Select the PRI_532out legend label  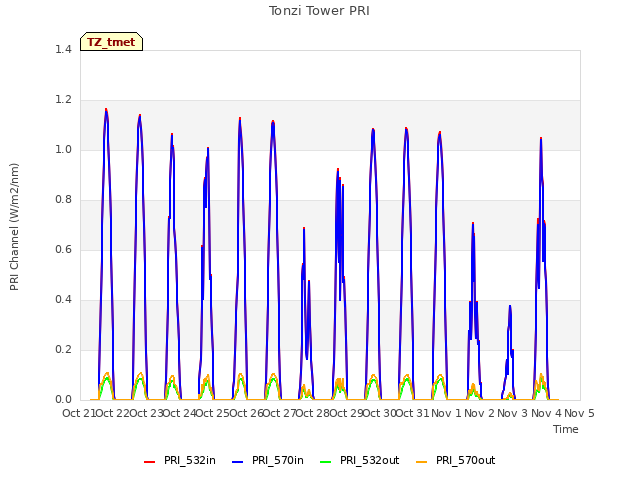click(x=369, y=460)
